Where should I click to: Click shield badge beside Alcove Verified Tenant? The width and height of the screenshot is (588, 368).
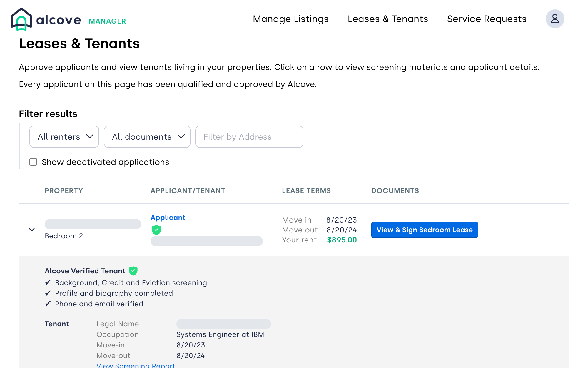coord(133,271)
